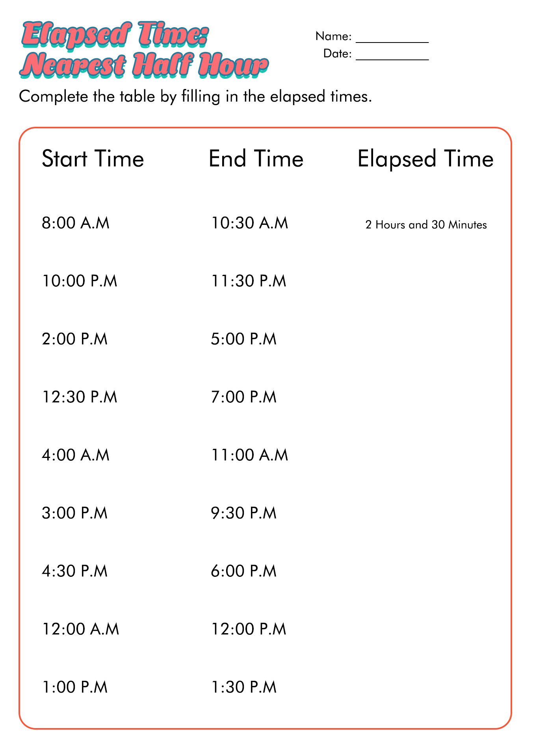Click the 8:00 A.M start time
The width and height of the screenshot is (535, 756).
click(x=76, y=223)
